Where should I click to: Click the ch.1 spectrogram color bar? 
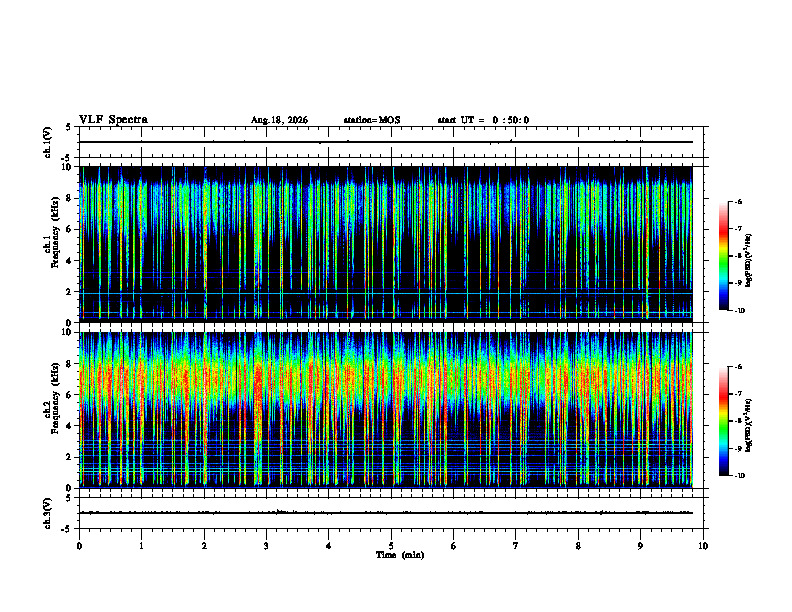(723, 256)
